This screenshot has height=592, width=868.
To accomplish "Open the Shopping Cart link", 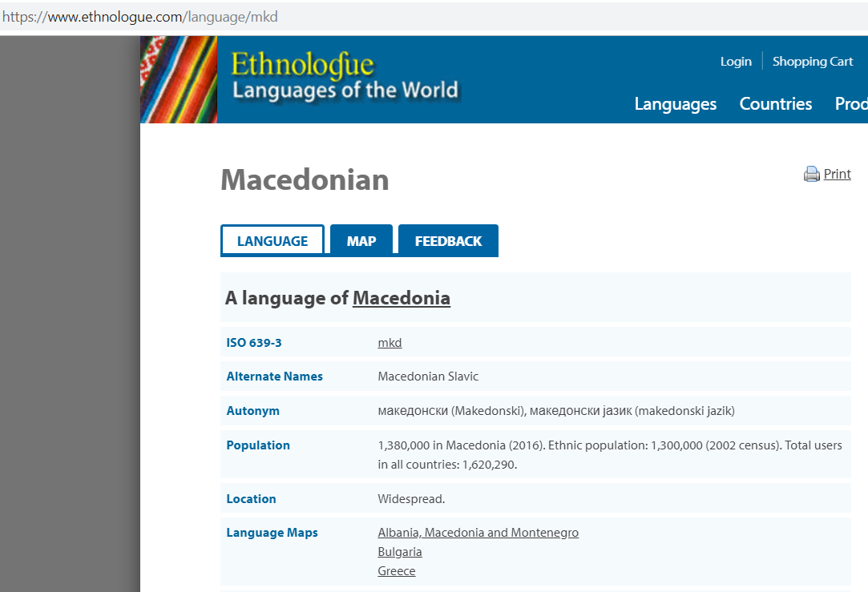I will tap(813, 62).
